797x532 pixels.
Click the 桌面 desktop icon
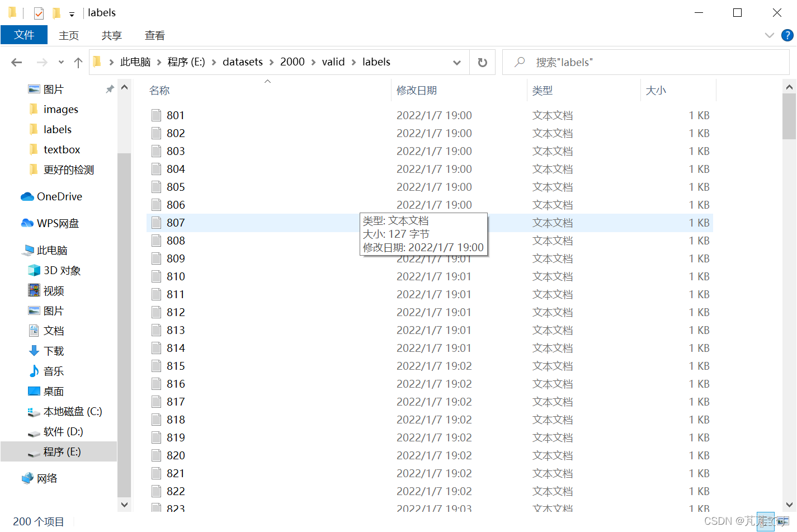tap(34, 391)
